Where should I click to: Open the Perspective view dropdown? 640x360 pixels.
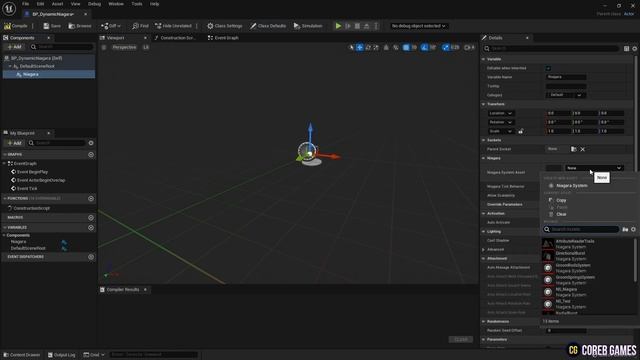[x=124, y=47]
